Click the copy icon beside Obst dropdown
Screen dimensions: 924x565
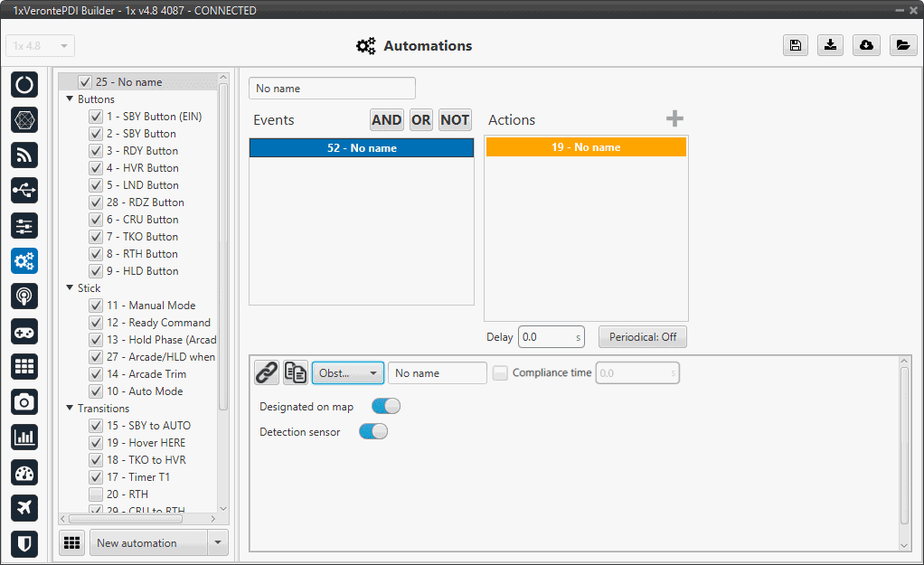pyautogui.click(x=296, y=372)
